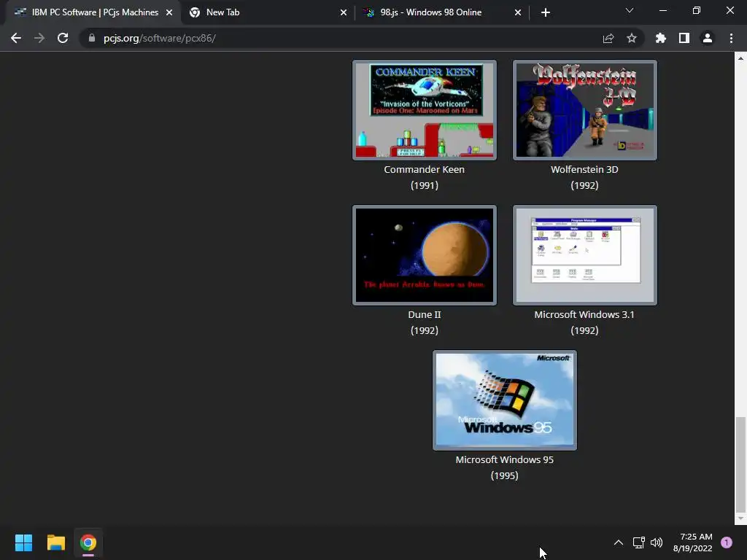Open the clock showing 7:25 AM

(x=692, y=542)
